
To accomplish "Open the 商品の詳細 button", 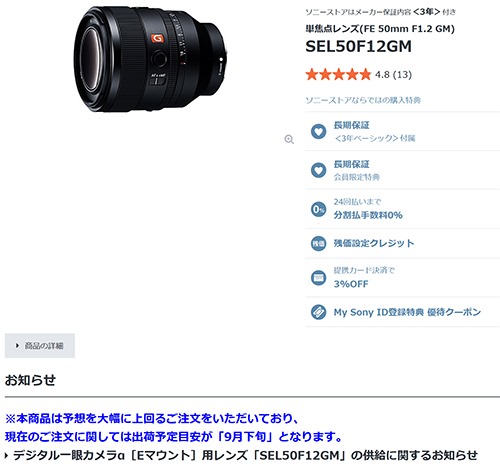I will click(40, 346).
